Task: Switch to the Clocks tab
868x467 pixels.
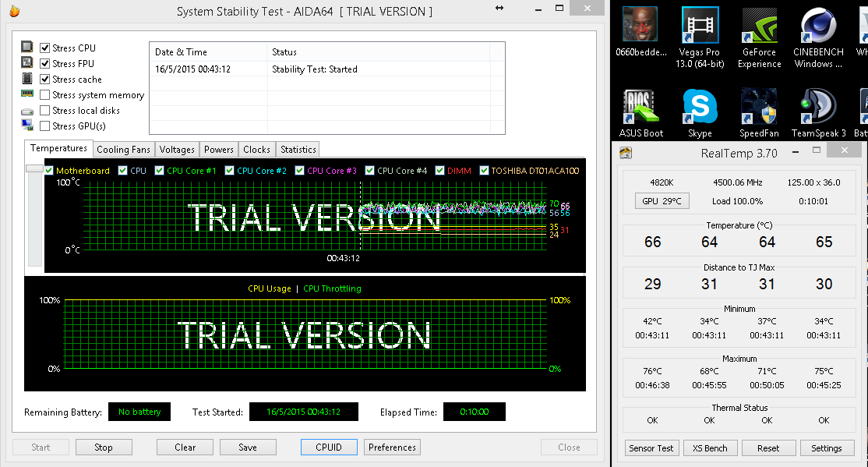Action: tap(256, 150)
